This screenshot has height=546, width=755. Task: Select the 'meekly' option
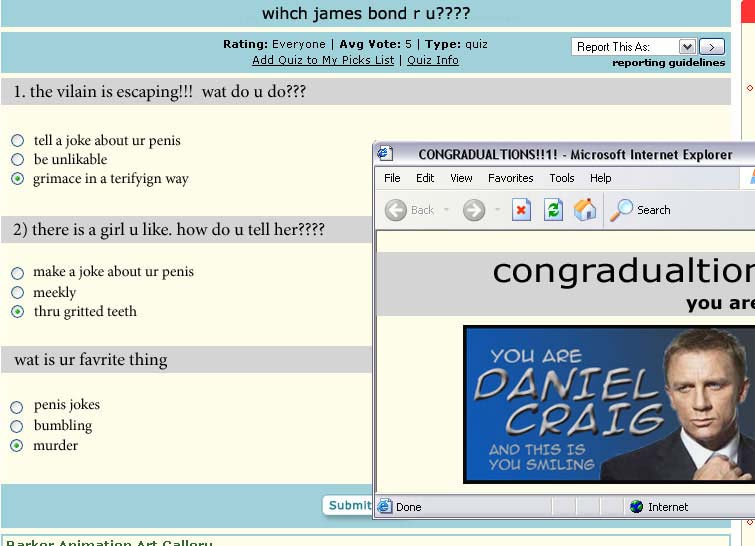(17, 292)
